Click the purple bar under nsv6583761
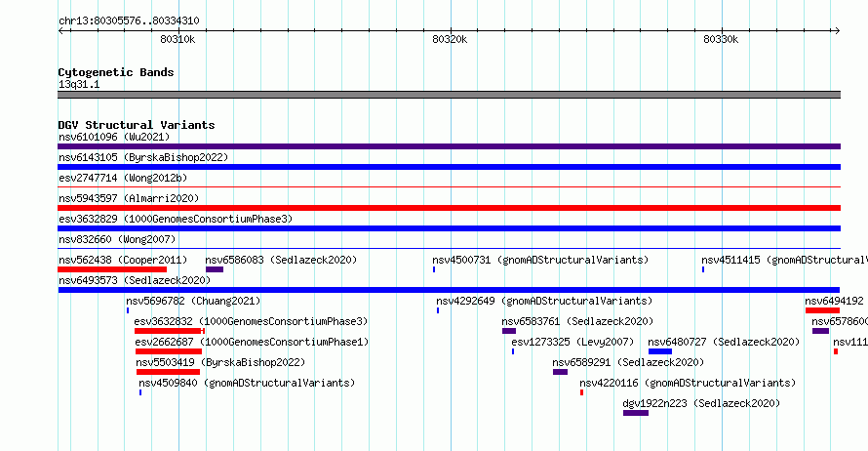This screenshot has height=451, width=868. tap(509, 331)
